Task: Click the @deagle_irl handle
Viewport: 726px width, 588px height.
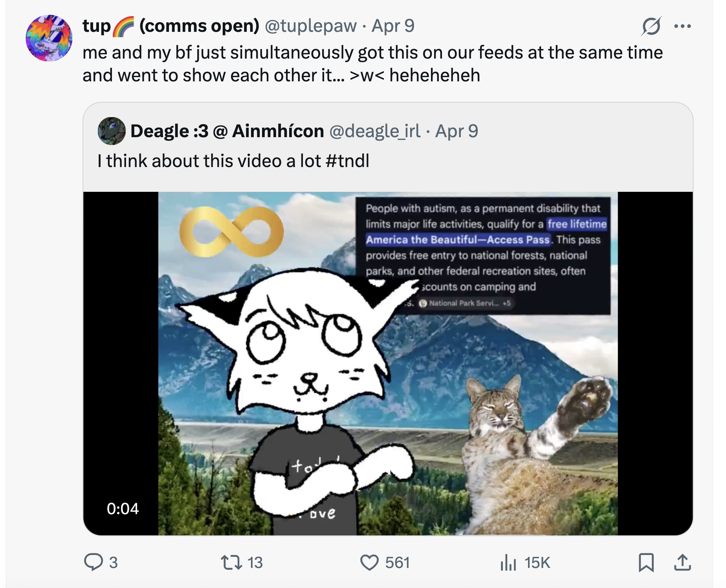Action: tap(375, 131)
